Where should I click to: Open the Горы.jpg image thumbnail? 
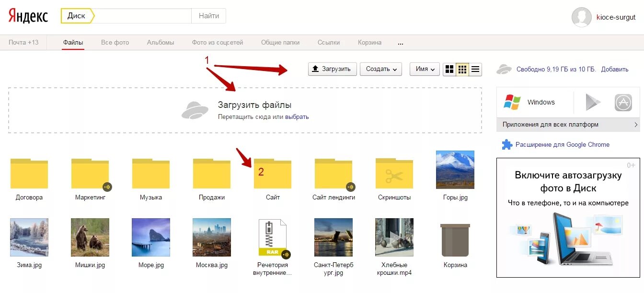[455, 170]
